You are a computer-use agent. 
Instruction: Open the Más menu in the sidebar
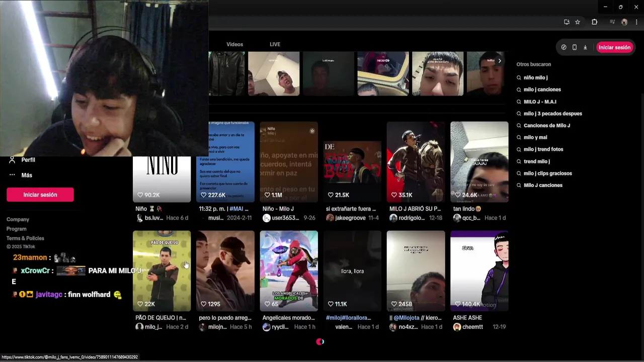tap(27, 175)
